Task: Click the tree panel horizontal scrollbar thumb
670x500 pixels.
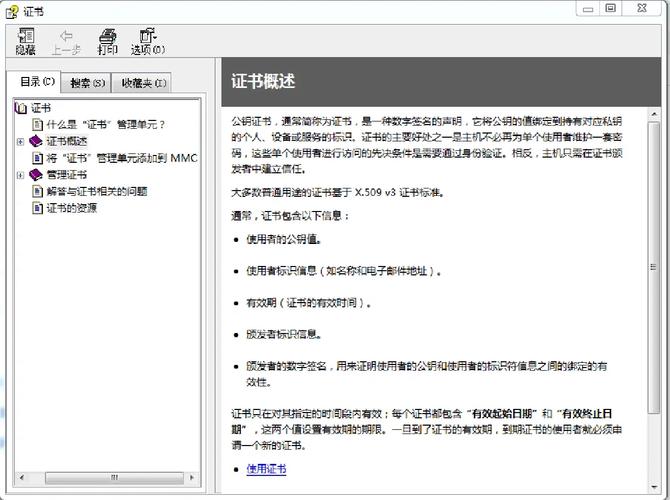Action: coord(115,477)
